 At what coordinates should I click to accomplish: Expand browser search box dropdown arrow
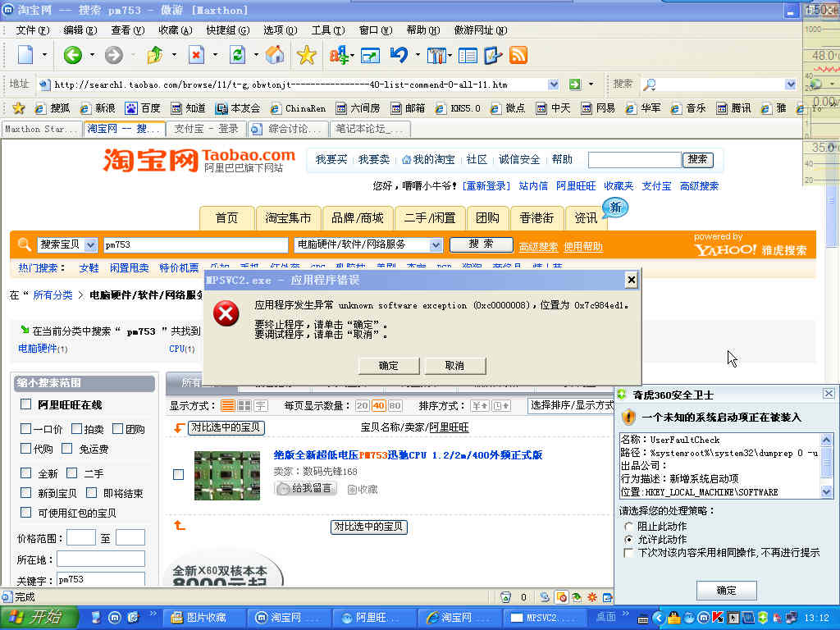791,84
